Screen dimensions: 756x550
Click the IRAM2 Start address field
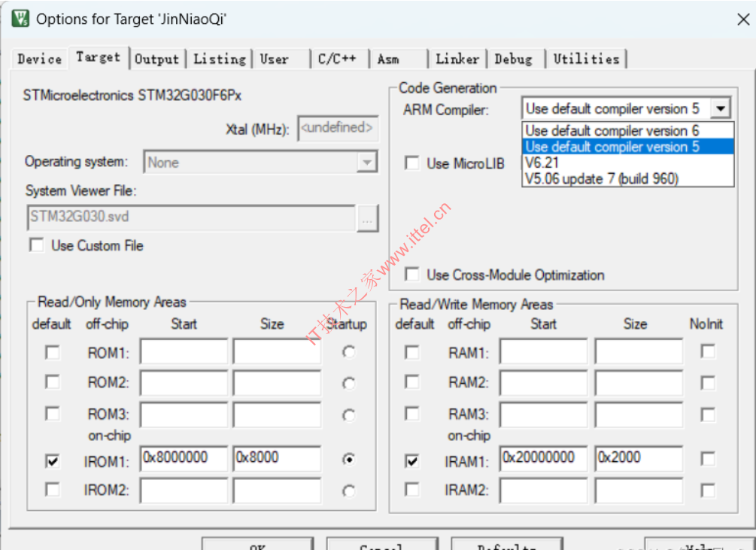click(543, 491)
